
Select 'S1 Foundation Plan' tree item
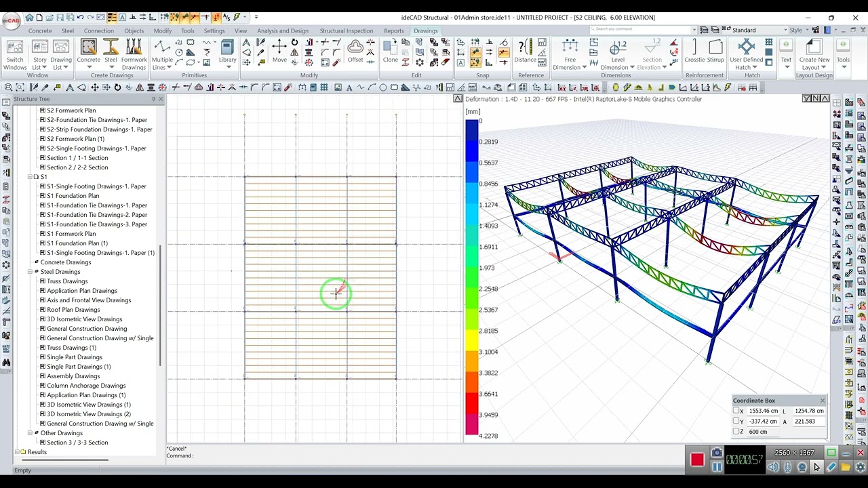pos(73,196)
